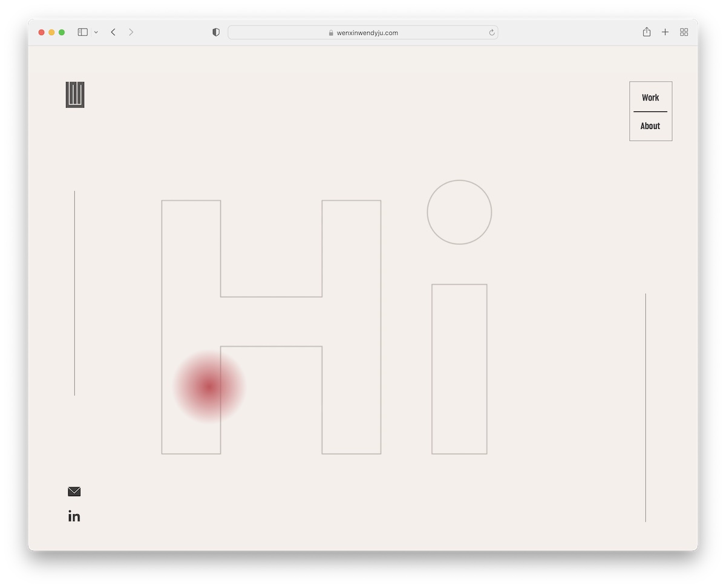Reload the page with the refresh icon
Viewport: 726px width, 588px height.
point(492,33)
